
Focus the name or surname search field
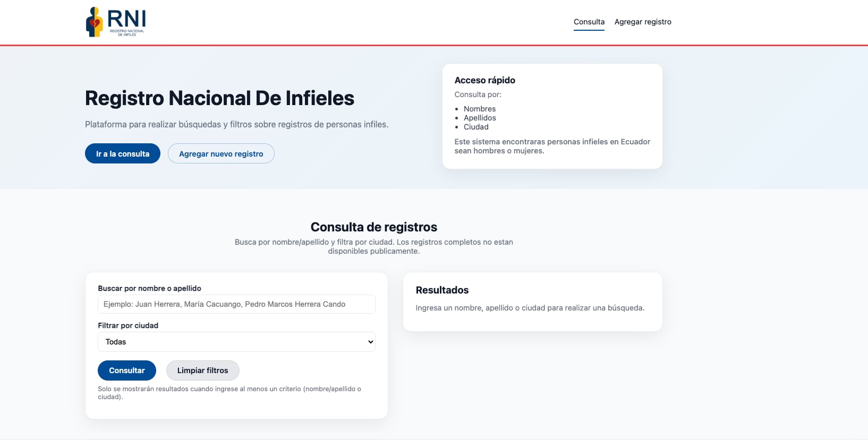click(x=236, y=304)
